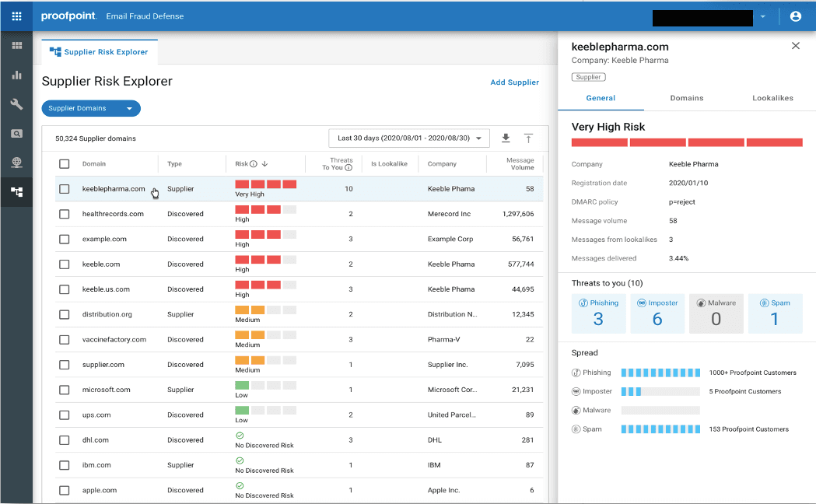Open the Last 30 days date range dropdown

409,138
